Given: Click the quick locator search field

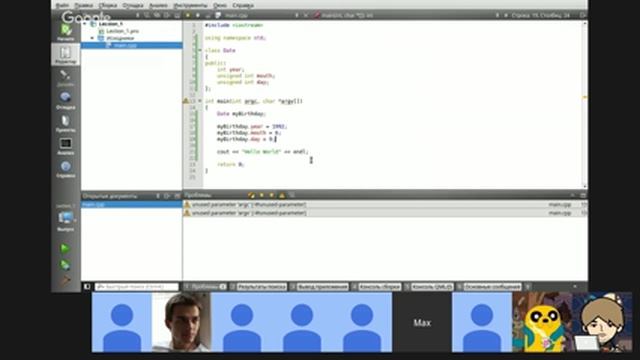Looking at the screenshot, I should [x=137, y=287].
